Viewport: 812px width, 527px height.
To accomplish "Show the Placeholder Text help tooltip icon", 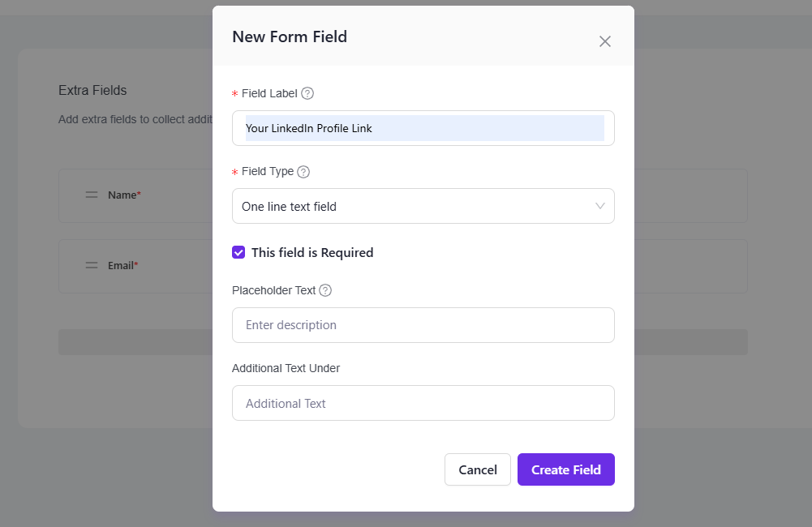I will 325,290.
